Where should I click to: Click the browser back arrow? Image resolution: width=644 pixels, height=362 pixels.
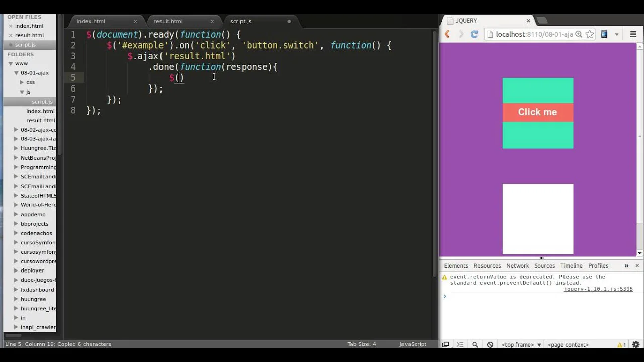click(447, 34)
